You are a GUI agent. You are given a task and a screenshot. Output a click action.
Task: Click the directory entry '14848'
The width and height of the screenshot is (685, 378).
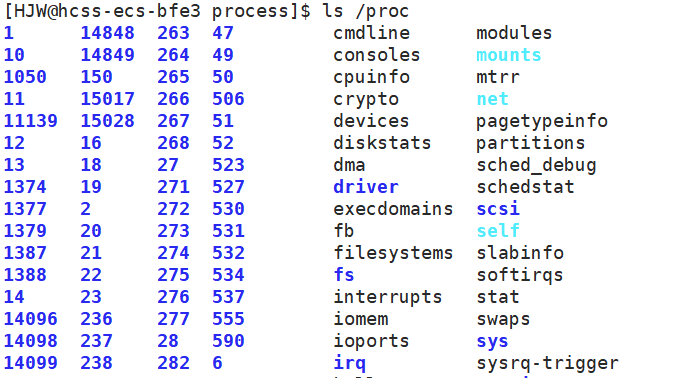point(107,33)
